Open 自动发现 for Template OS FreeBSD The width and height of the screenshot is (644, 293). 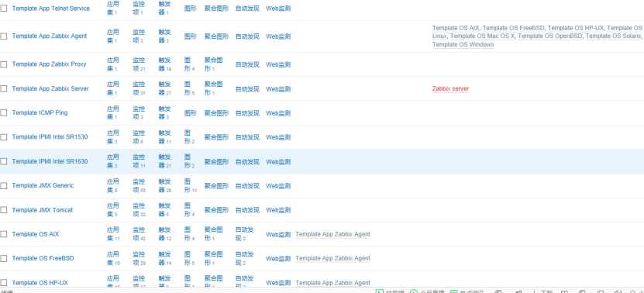point(244,258)
